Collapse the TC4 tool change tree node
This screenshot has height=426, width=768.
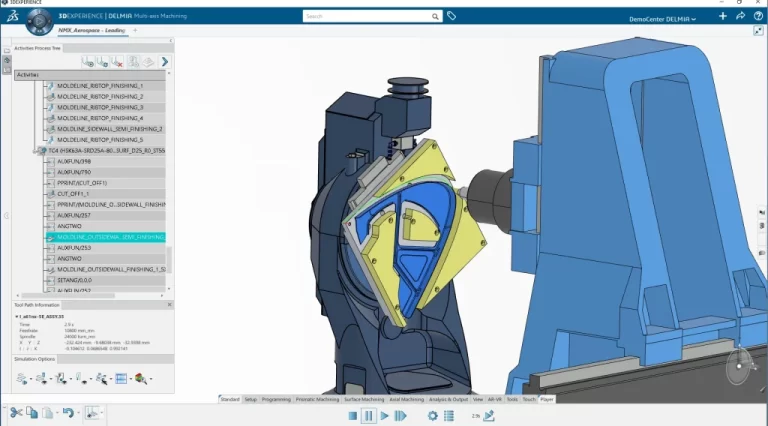(x=41, y=151)
